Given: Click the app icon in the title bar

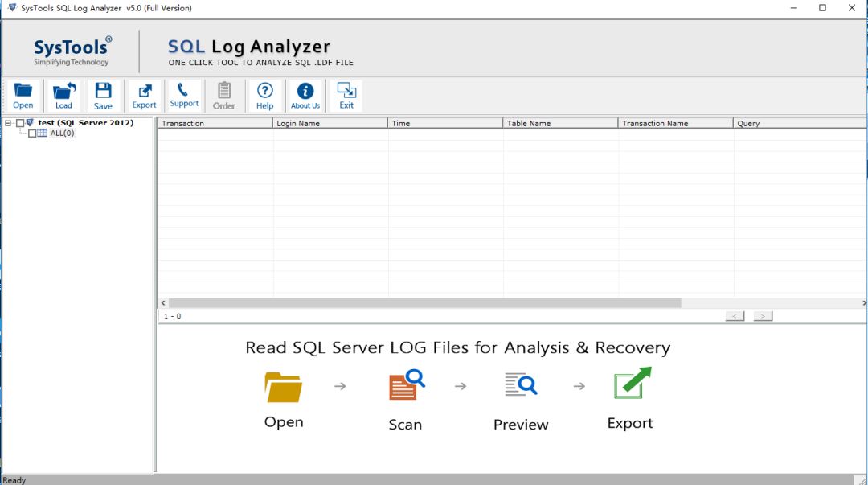Looking at the screenshot, I should 12,8.
